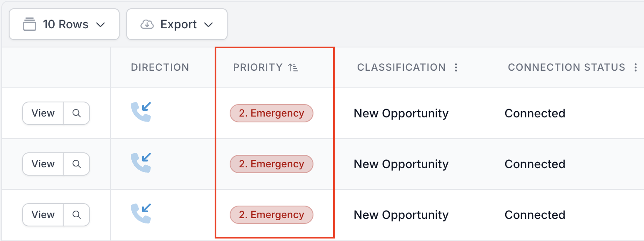The height and width of the screenshot is (241, 644).
Task: Click the inbound call icon in first row
Action: click(x=141, y=112)
